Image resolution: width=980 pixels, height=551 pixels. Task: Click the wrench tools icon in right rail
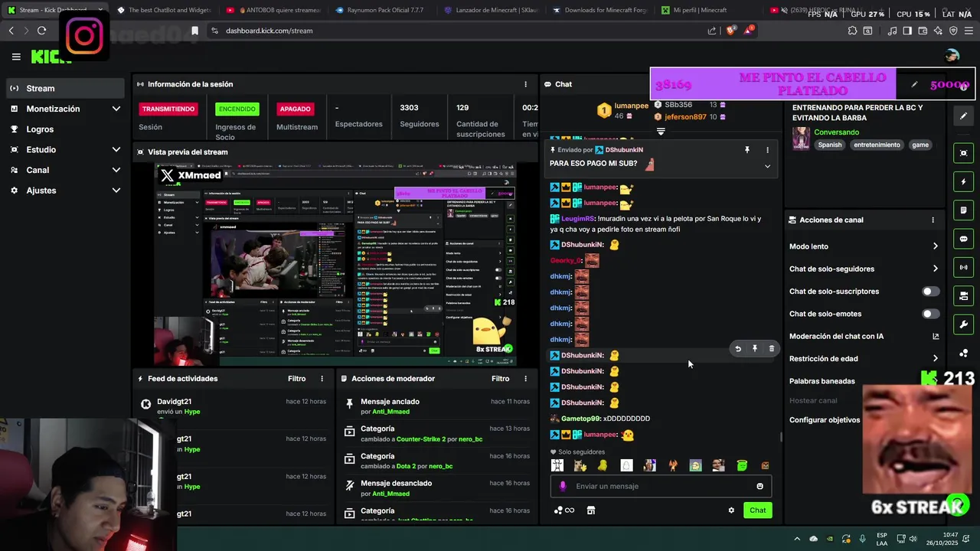[964, 324]
